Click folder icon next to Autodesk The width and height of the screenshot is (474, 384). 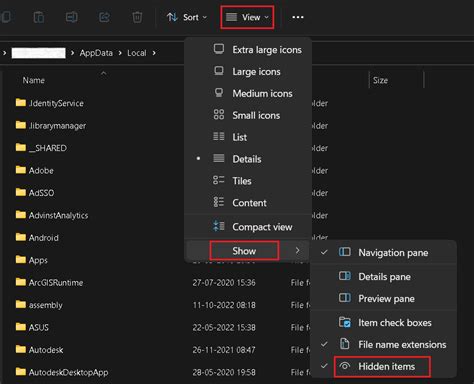[x=21, y=349]
